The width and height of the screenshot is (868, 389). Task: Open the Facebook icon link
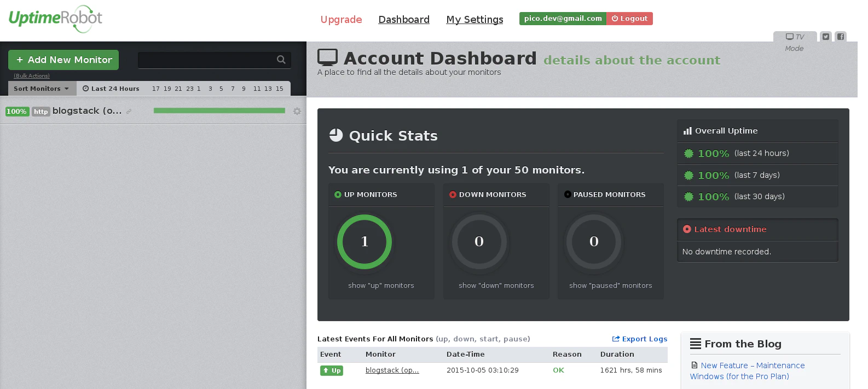point(841,37)
